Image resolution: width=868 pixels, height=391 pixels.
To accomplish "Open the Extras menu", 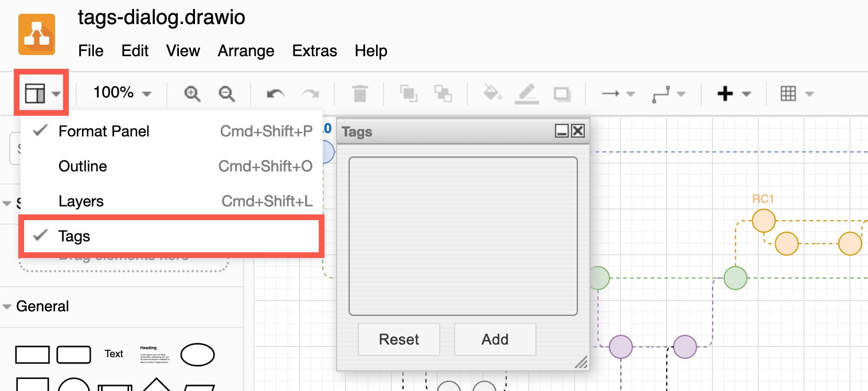I will coord(314,51).
